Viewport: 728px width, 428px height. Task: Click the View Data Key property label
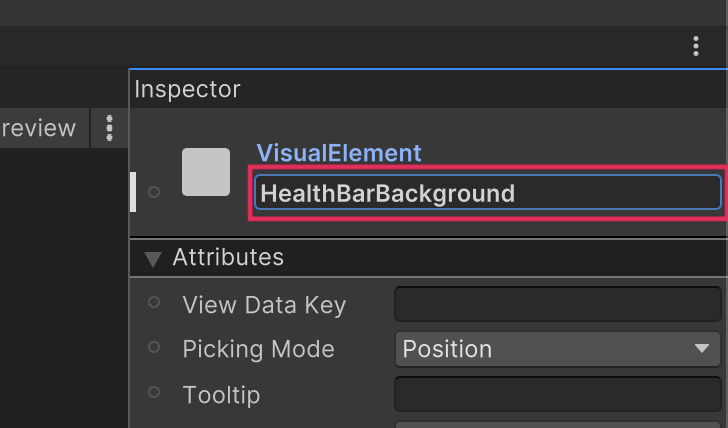coord(264,305)
